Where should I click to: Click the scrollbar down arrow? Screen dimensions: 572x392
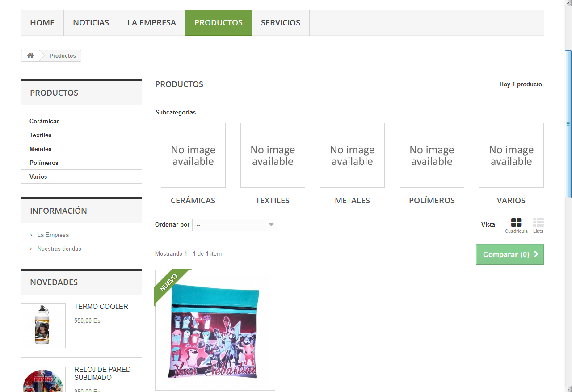pos(568,388)
